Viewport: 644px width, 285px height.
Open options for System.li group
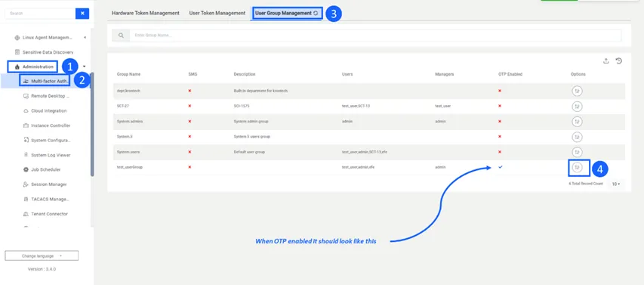[x=577, y=137]
